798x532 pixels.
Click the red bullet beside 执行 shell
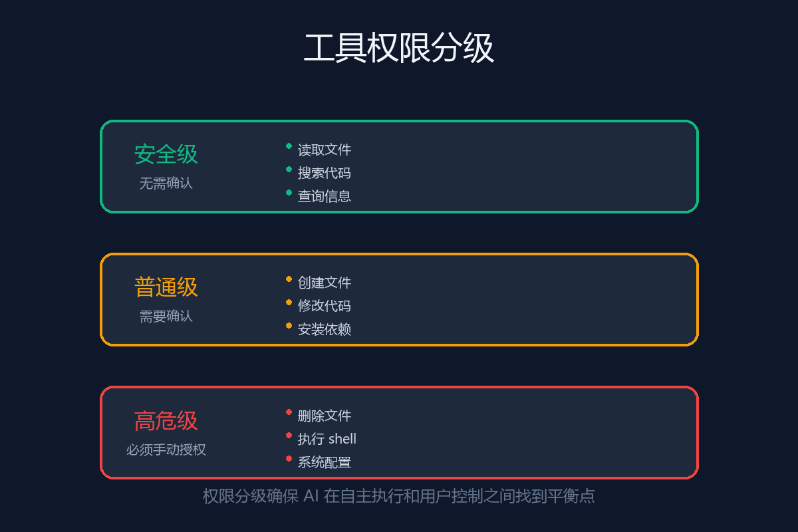[289, 436]
